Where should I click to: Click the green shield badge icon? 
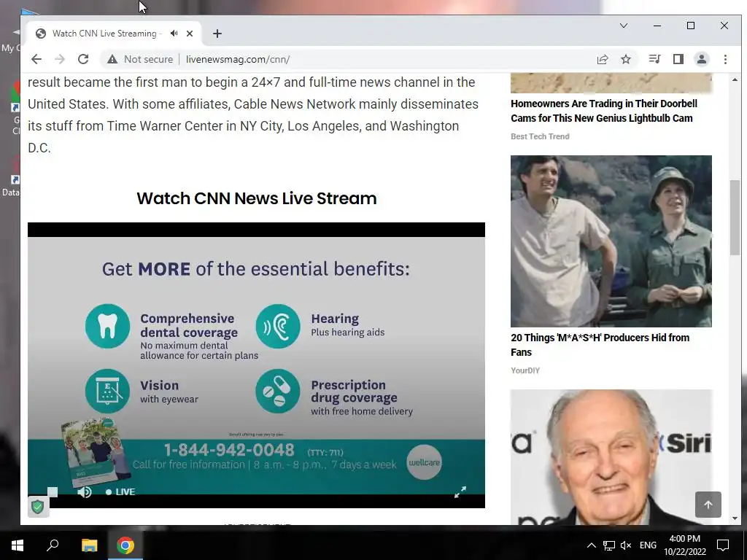(x=38, y=507)
